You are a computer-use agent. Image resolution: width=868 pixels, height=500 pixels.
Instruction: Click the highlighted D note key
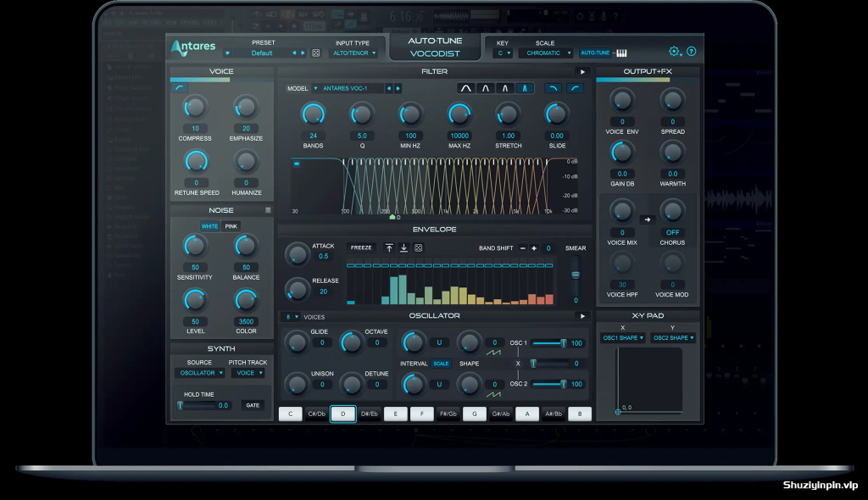pos(343,414)
